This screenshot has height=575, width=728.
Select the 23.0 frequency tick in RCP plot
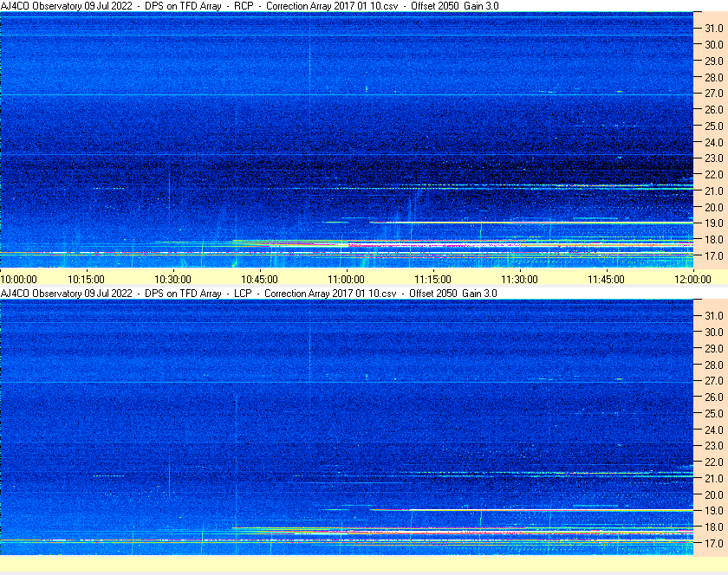[x=713, y=158]
